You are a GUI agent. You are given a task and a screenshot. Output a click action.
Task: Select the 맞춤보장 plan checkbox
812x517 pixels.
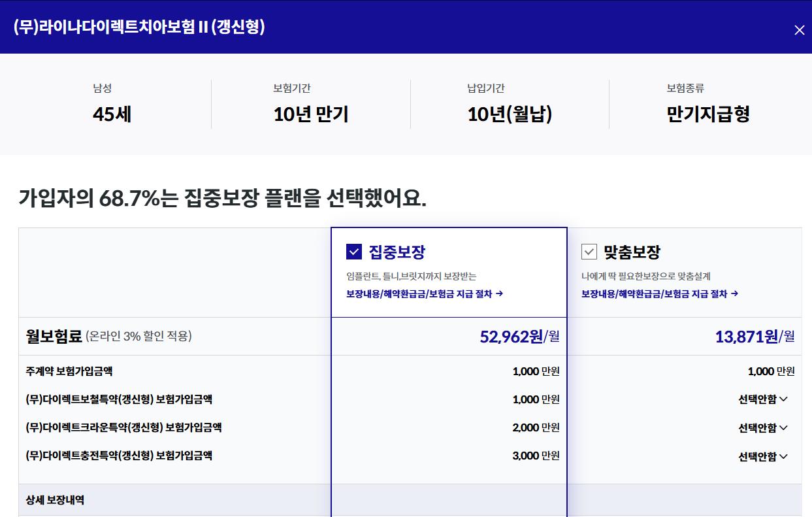click(589, 252)
